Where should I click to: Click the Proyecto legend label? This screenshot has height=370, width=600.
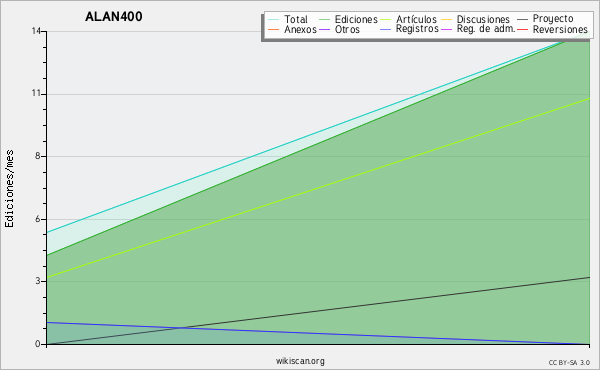(553, 18)
